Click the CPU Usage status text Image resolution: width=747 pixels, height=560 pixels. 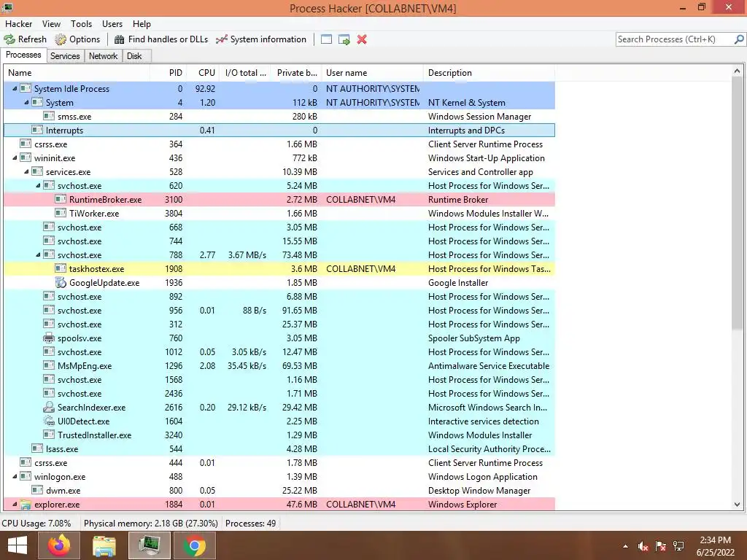pos(36,524)
